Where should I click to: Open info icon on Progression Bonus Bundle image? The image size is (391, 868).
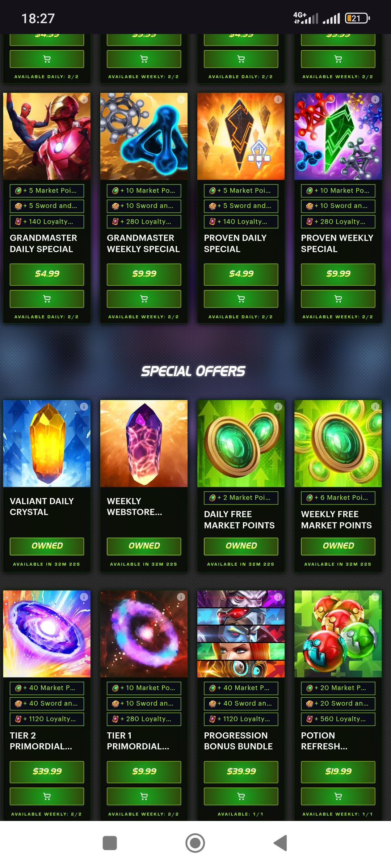pos(278,597)
